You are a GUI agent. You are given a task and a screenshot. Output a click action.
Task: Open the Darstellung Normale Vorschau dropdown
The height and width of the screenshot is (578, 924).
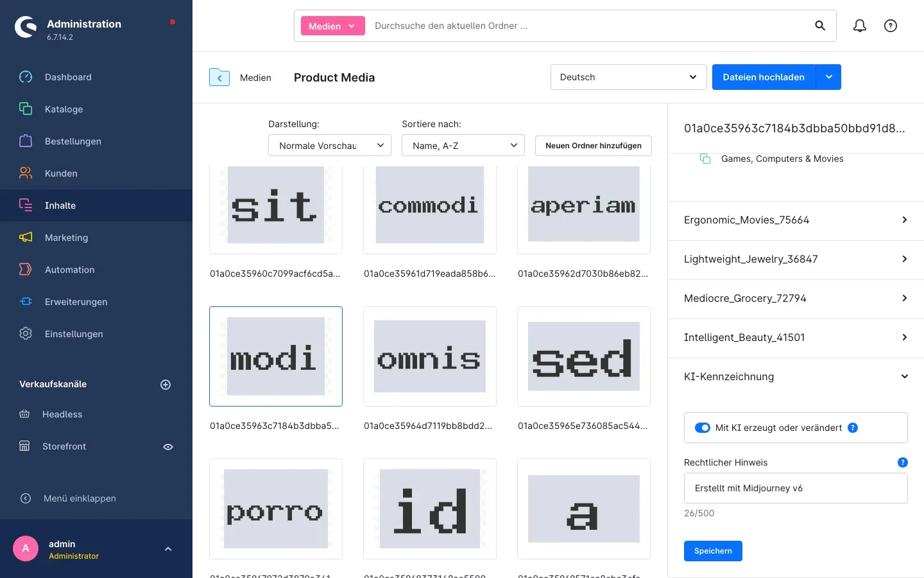pyautogui.click(x=330, y=146)
